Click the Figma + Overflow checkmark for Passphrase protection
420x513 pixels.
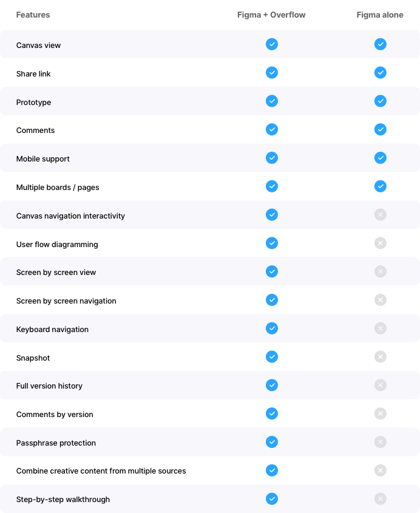coord(272,442)
